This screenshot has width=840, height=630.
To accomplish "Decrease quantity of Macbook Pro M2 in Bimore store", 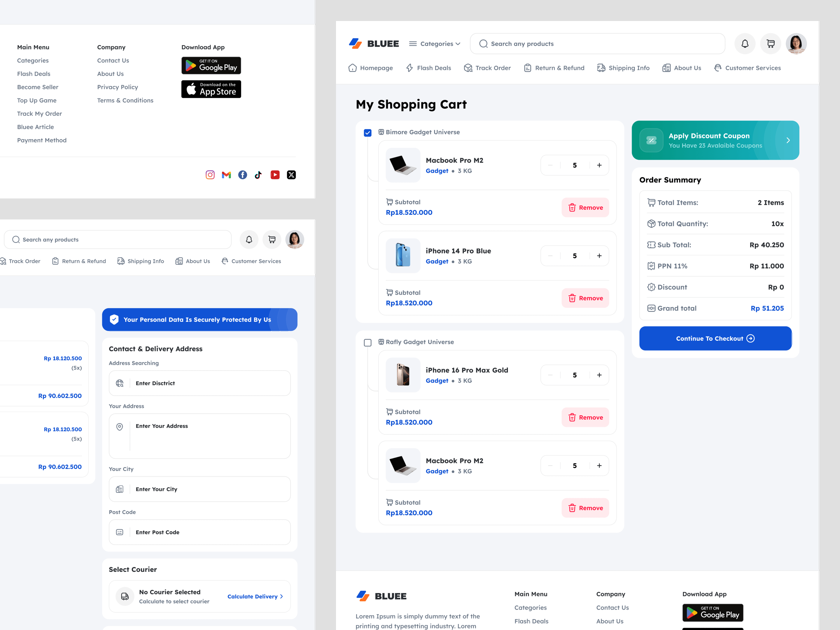I will click(550, 165).
